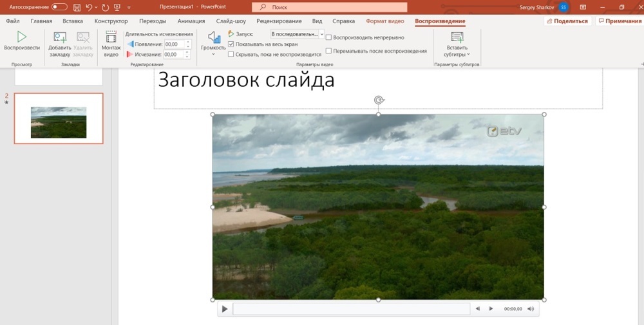Click the video seek timeline bar
This screenshot has height=325, width=644.
pyautogui.click(x=351, y=309)
